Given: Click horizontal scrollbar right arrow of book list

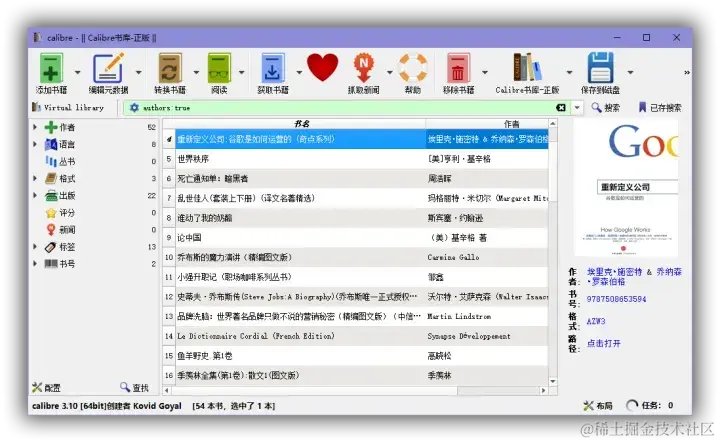Looking at the screenshot, I should 544,390.
